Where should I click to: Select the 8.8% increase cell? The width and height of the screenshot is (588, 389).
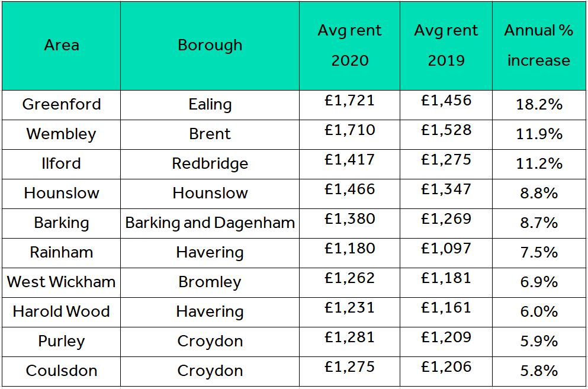pos(539,194)
